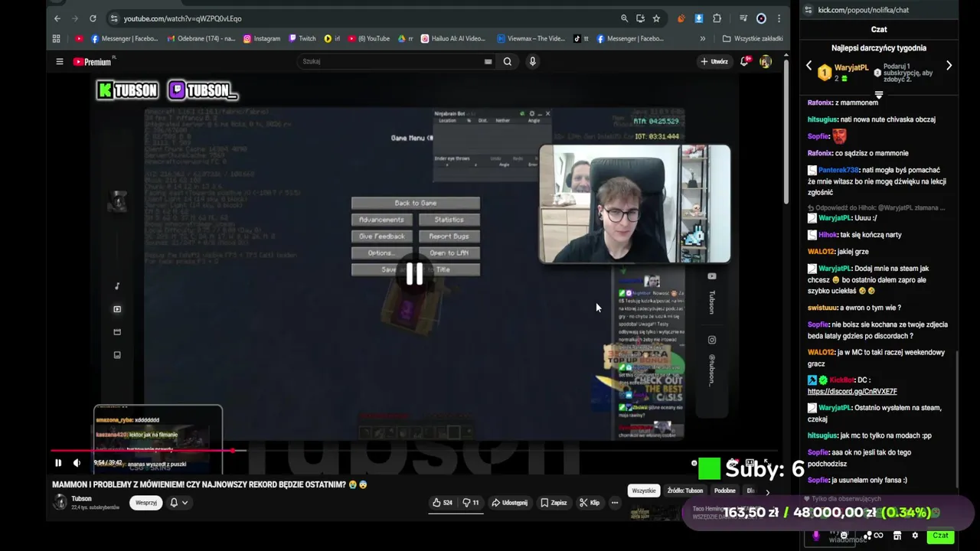The image size is (980, 551).
Task: Start voice search with microphone icon
Action: pyautogui.click(x=533, y=62)
